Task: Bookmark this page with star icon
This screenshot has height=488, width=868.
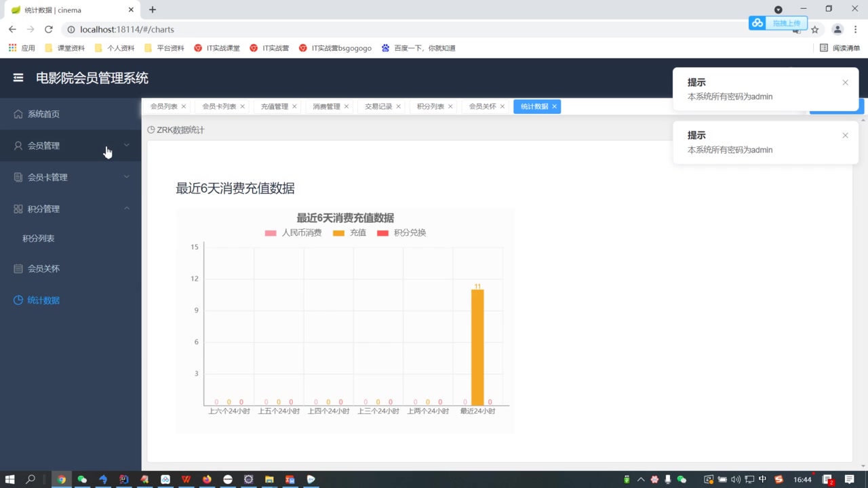Action: pos(815,30)
